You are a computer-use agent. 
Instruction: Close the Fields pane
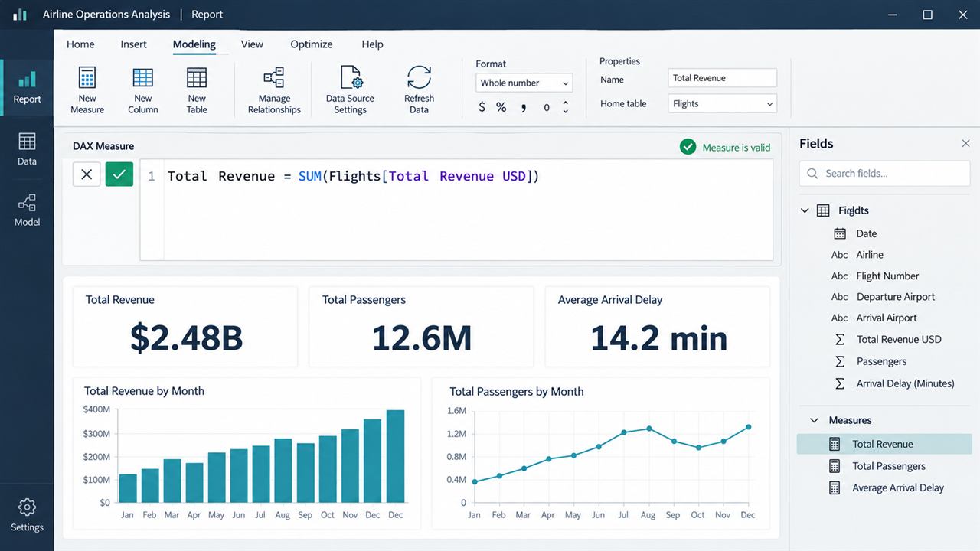965,143
